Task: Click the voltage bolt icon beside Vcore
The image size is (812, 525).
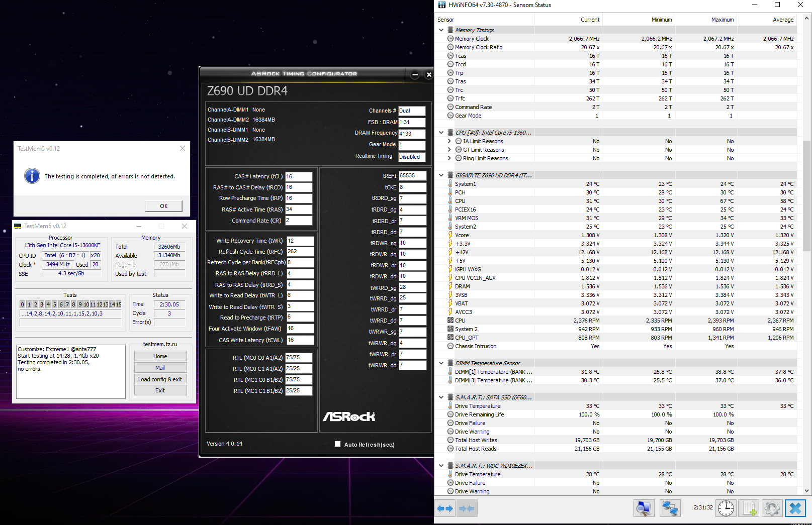Action: point(450,235)
